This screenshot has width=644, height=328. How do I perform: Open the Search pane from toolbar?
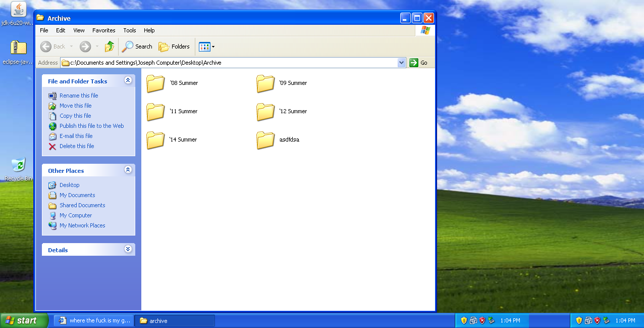137,46
